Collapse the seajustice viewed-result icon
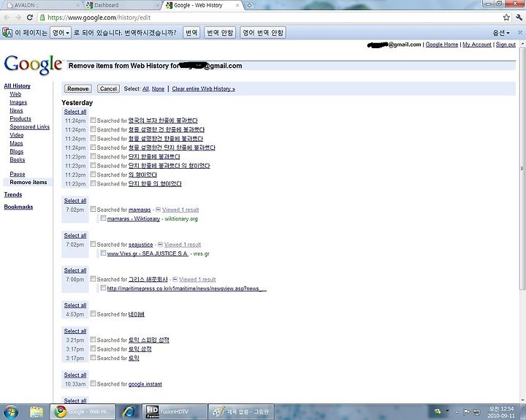The image size is (526, 420). point(160,245)
